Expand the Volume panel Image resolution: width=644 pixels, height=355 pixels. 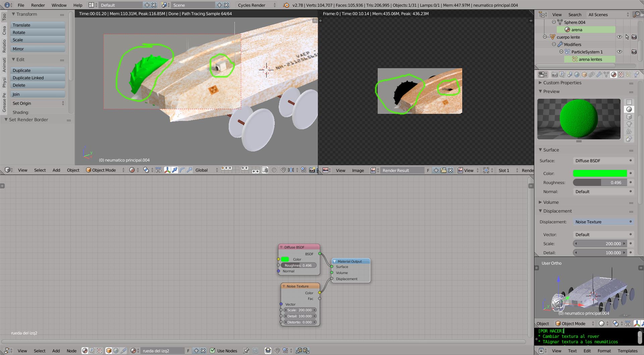tap(551, 202)
